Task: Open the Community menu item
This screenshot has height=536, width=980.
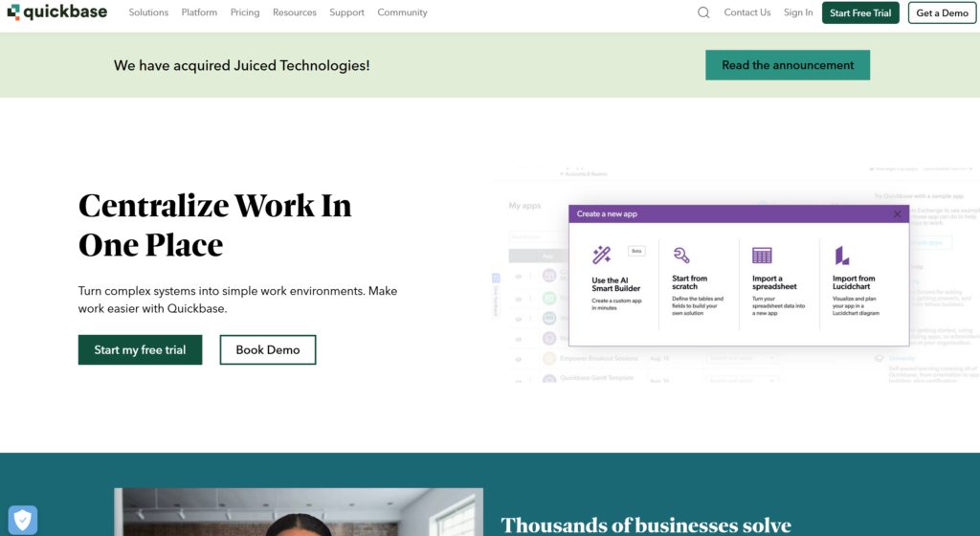Action: tap(402, 12)
